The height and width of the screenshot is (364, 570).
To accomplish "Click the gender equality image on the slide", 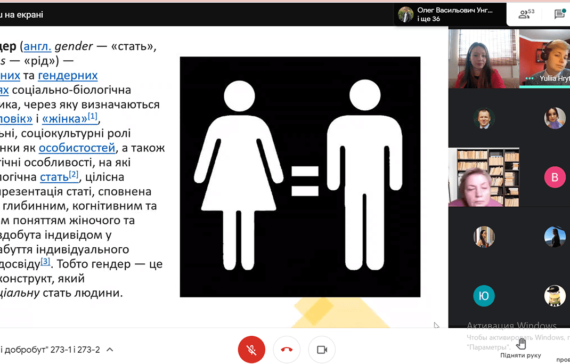I will pos(300,177).
